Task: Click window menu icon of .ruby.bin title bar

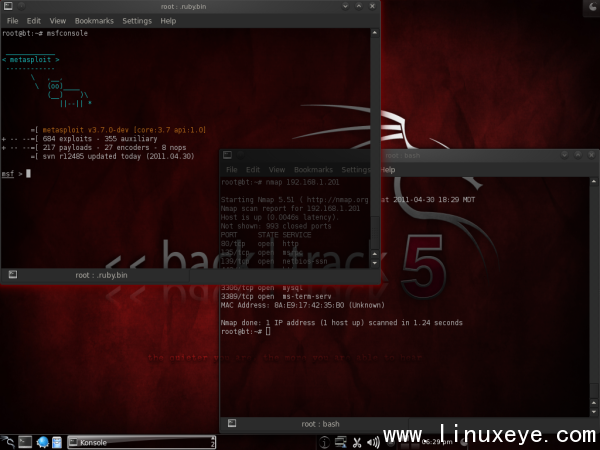Action: tap(8, 6)
